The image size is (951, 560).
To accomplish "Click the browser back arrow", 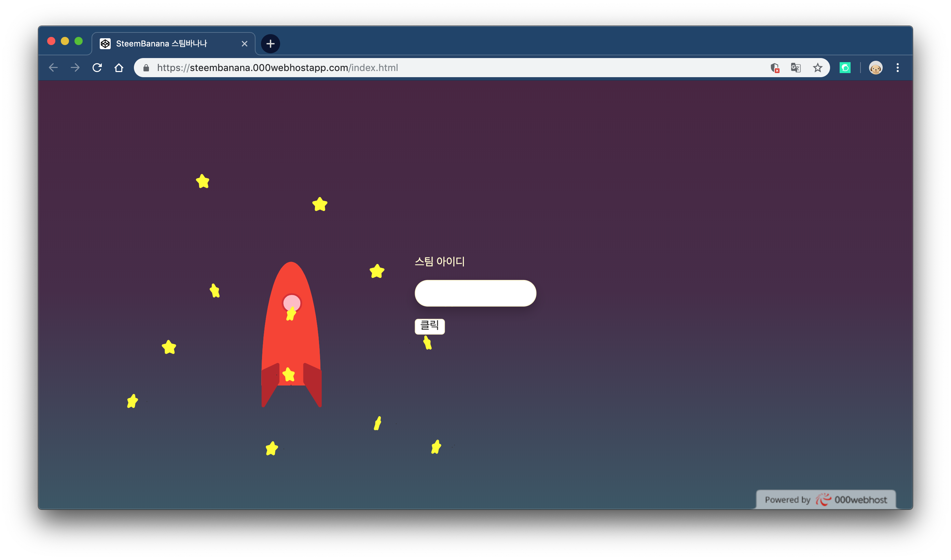I will [x=53, y=68].
